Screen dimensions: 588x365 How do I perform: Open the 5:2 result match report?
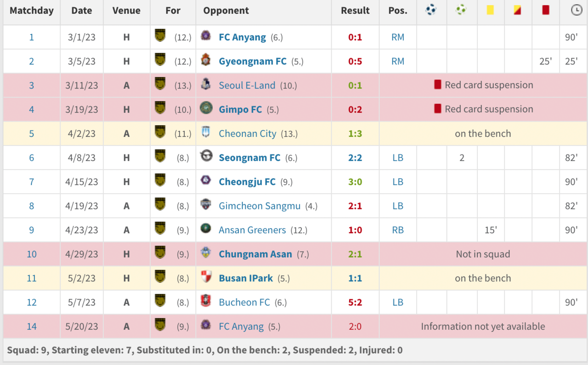pyautogui.click(x=355, y=303)
